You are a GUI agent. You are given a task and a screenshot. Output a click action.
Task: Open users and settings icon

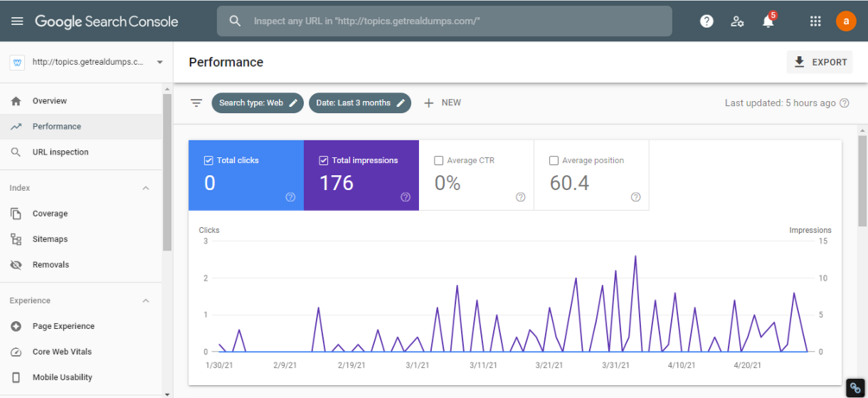pyautogui.click(x=737, y=22)
